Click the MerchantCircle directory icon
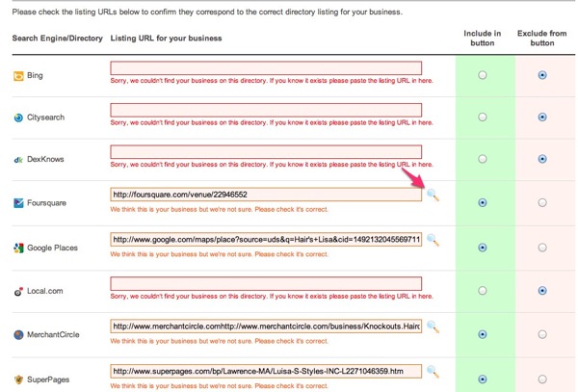The height and width of the screenshot is (392, 578). [18, 335]
